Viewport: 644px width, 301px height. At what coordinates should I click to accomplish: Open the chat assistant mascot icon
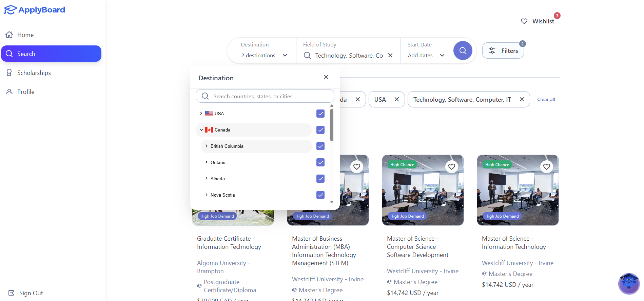click(629, 284)
